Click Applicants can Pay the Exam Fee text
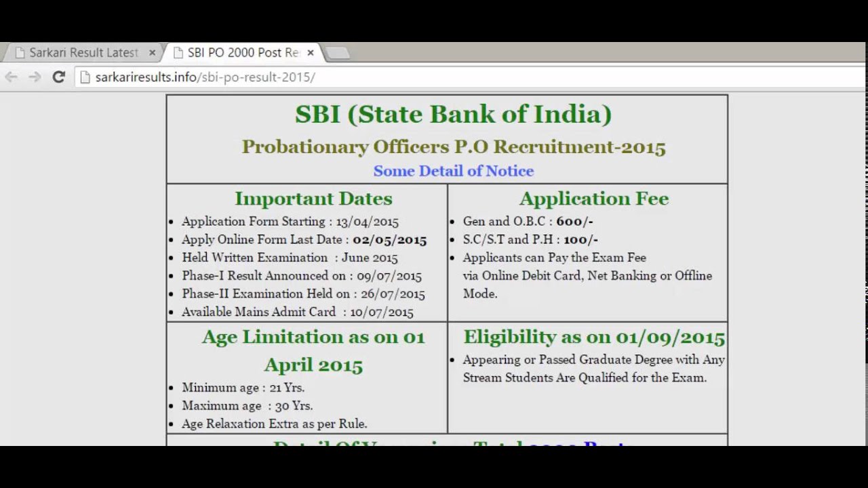Viewport: 868px width, 488px height. [x=587, y=276]
